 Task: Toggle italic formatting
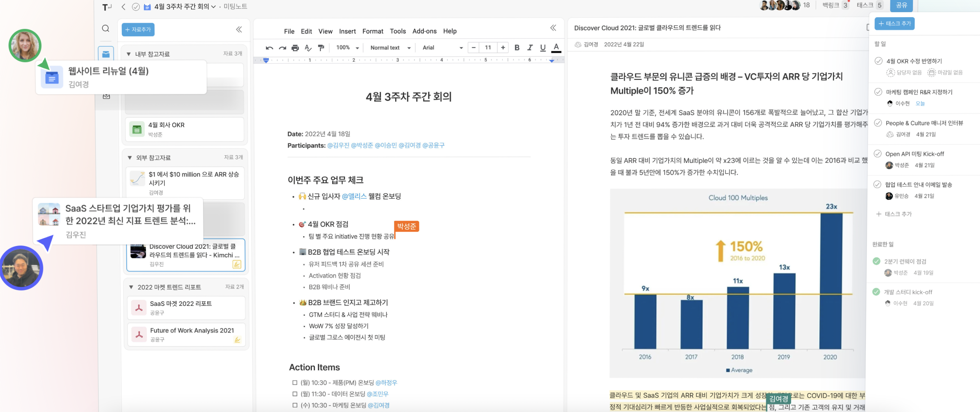(530, 48)
